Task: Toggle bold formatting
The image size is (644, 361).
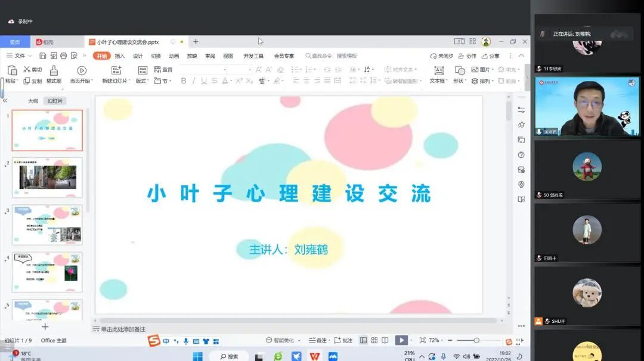Action: [x=183, y=80]
